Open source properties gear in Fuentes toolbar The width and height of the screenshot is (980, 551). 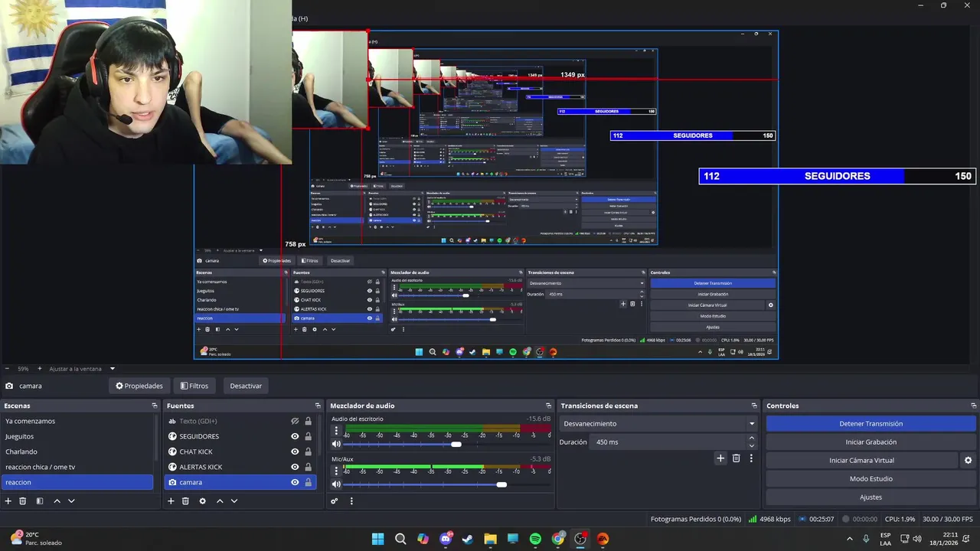point(202,501)
